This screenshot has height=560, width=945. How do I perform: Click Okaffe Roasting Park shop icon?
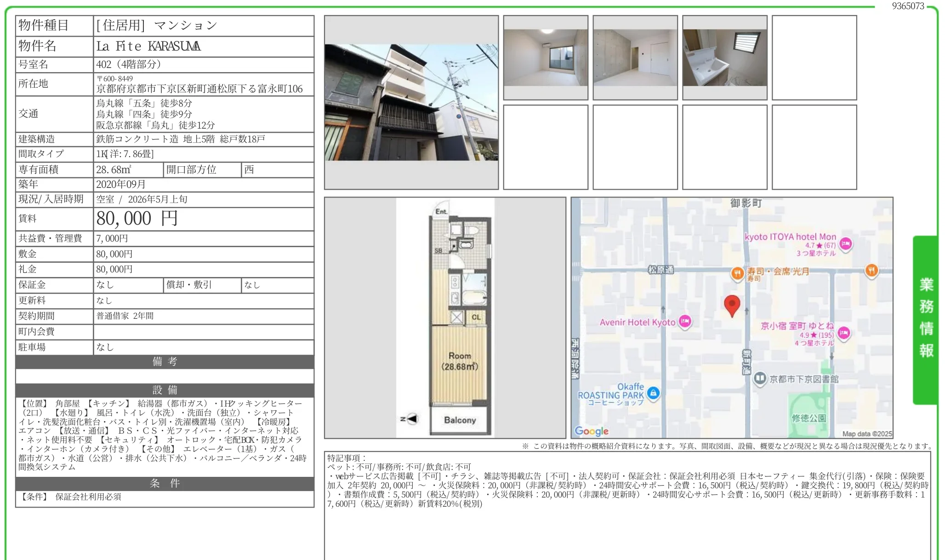(x=653, y=393)
